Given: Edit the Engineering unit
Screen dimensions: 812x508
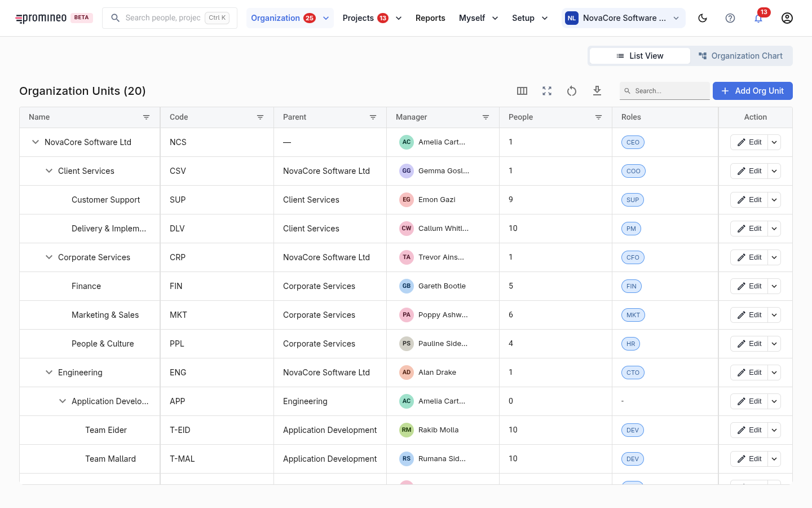Looking at the screenshot, I should (x=749, y=373).
